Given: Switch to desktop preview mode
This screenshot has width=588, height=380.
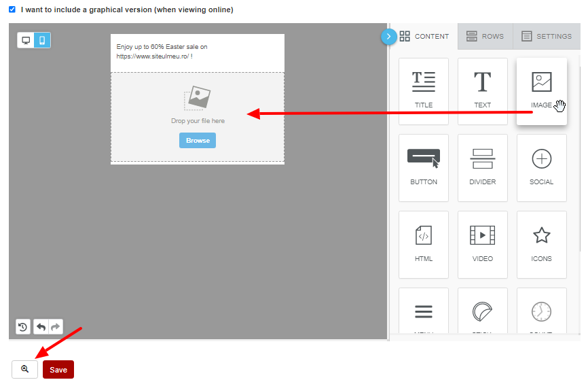Looking at the screenshot, I should 26,40.
